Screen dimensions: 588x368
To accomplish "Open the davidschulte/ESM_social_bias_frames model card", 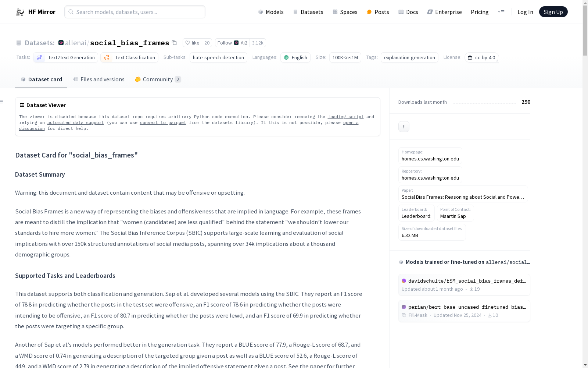I will click(x=464, y=285).
